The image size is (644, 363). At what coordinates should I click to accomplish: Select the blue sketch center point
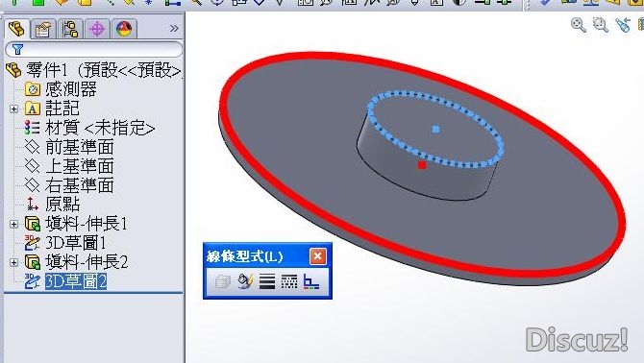point(435,130)
